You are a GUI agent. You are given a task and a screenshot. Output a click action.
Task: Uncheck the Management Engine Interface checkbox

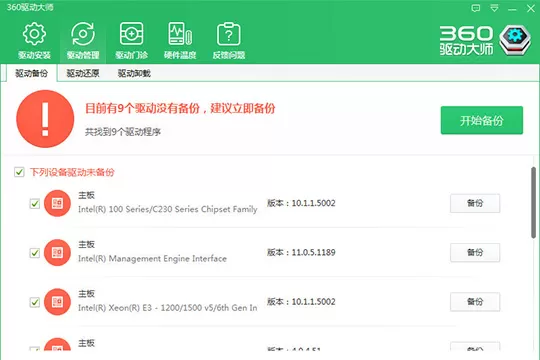[x=35, y=253]
